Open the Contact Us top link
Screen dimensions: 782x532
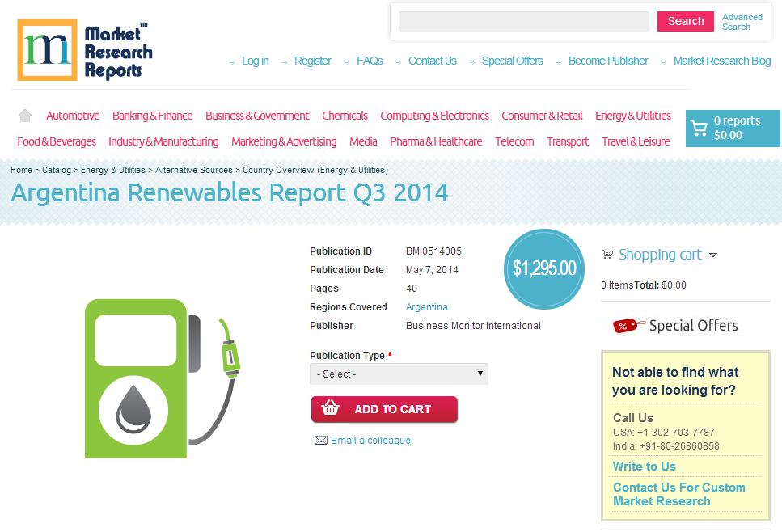(x=432, y=61)
